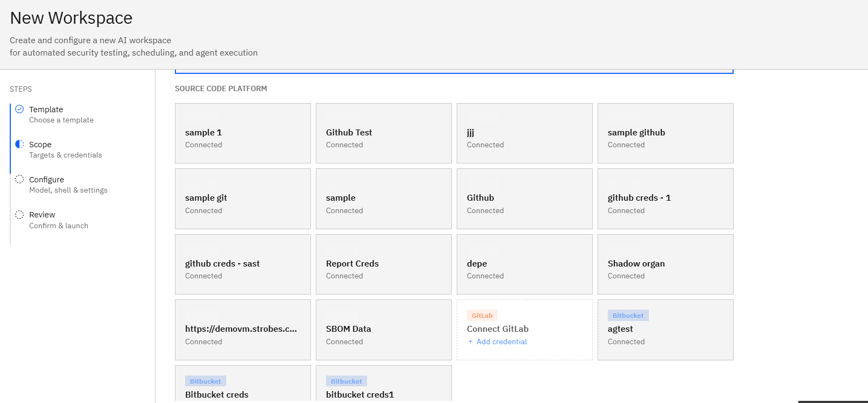Click the Model, shell & settings subtitle
The height and width of the screenshot is (403, 868).
[x=68, y=190]
